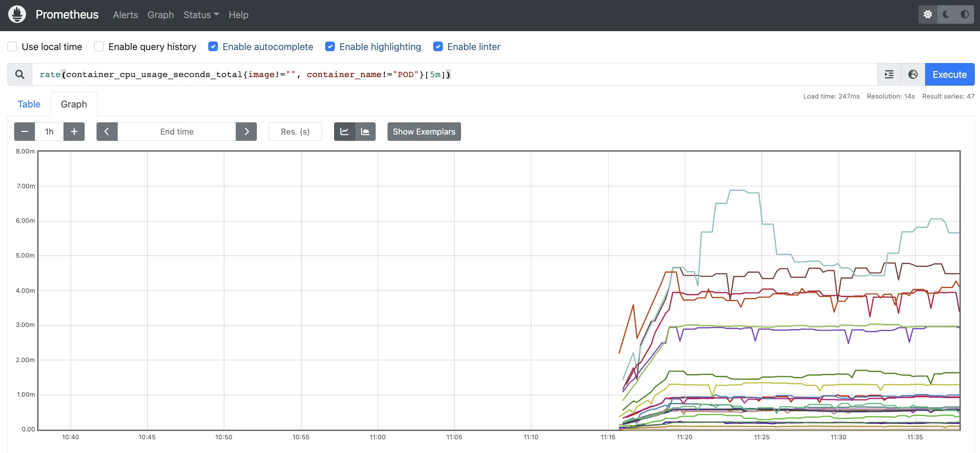Click the Prometheus flame logo
Image resolution: width=980 pixels, height=453 pixels.
[x=17, y=14]
